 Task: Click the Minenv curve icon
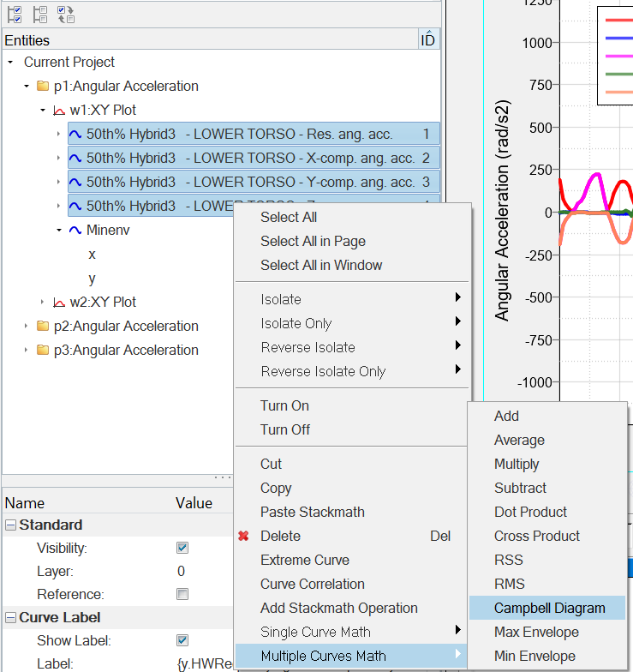[75, 231]
